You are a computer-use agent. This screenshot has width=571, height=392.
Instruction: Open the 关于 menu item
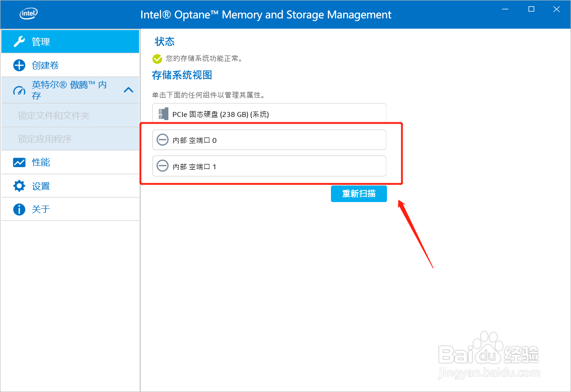[70, 209]
